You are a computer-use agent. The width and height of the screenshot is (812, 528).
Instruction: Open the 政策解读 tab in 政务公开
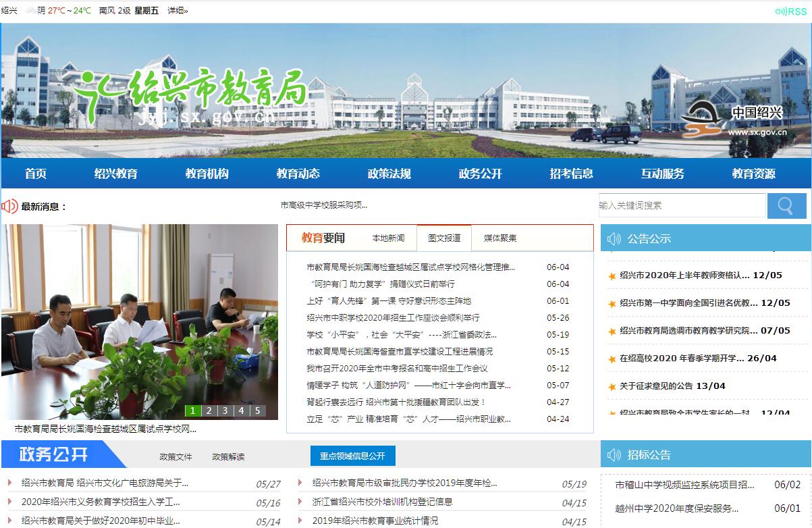(x=228, y=457)
